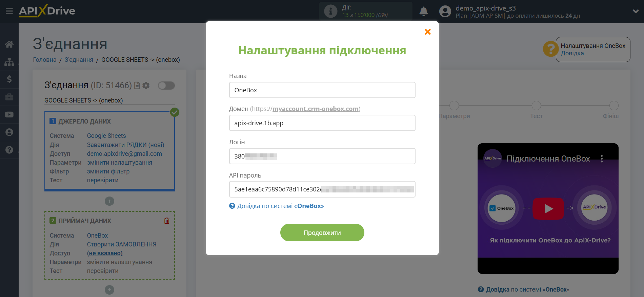Image resolution: width=644 pixels, height=297 pixels.
Task: Click the Назва input field
Action: 322,90
